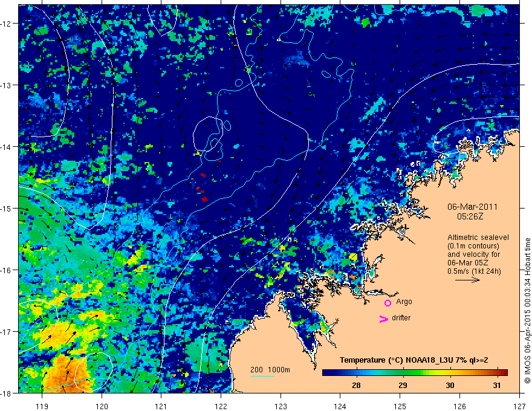Click longitude axis label 119
This screenshot has width=532, height=411.
click(42, 406)
